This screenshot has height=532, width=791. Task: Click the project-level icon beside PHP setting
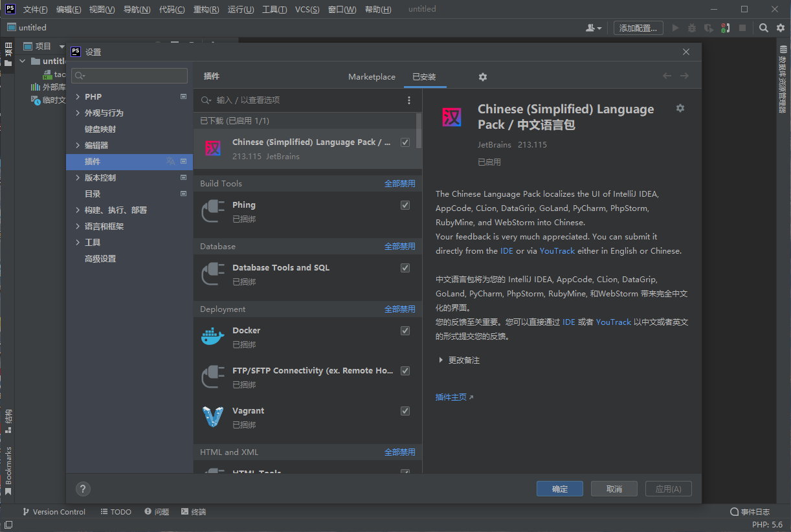[x=183, y=96]
